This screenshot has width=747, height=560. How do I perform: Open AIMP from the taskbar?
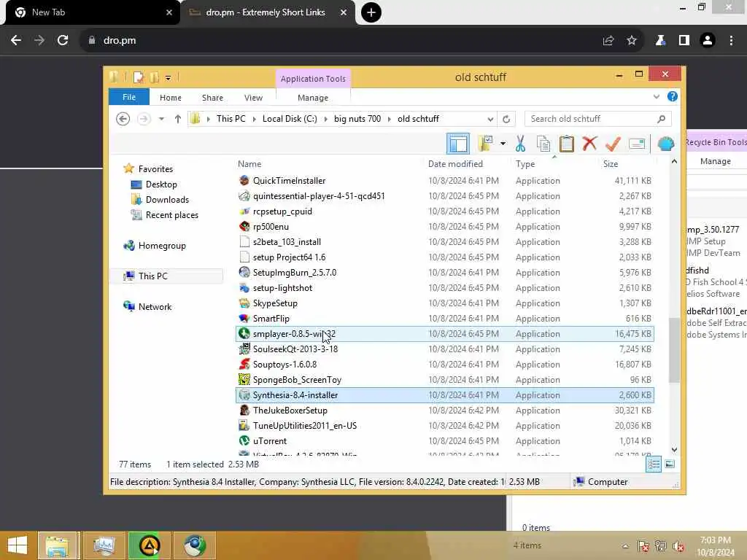coord(149,545)
